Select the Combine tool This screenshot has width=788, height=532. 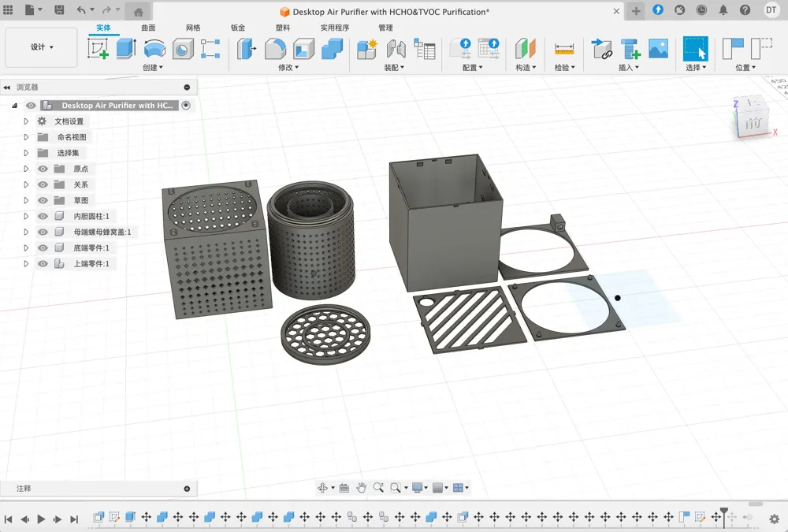(x=333, y=49)
